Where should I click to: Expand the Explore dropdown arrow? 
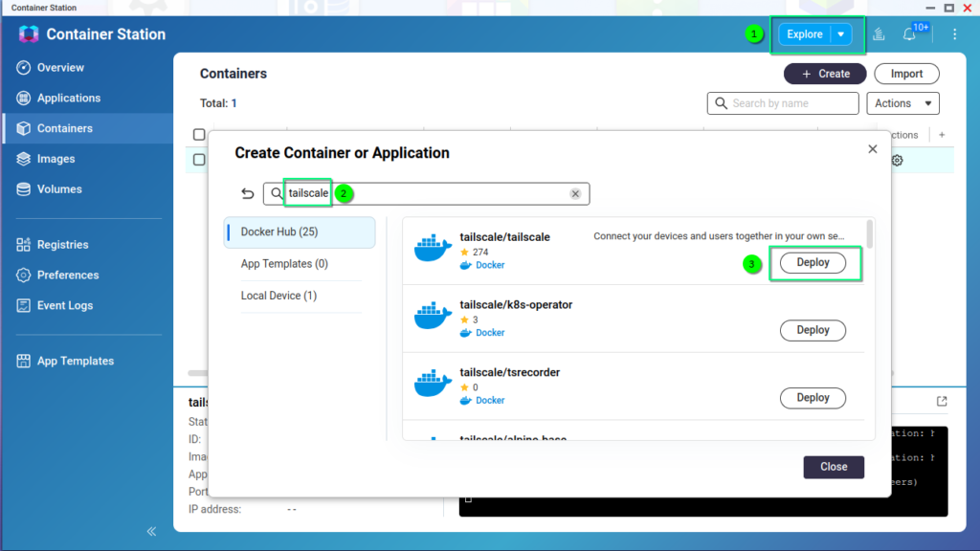(840, 34)
